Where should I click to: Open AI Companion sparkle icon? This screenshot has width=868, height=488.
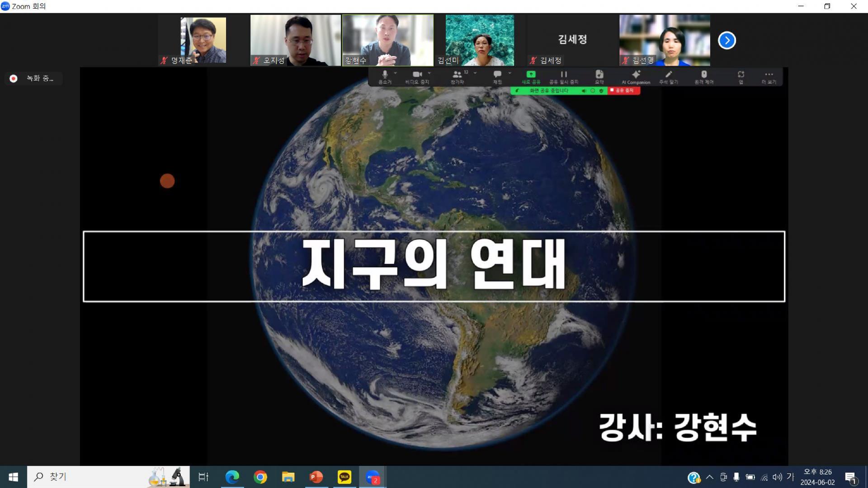[636, 75]
